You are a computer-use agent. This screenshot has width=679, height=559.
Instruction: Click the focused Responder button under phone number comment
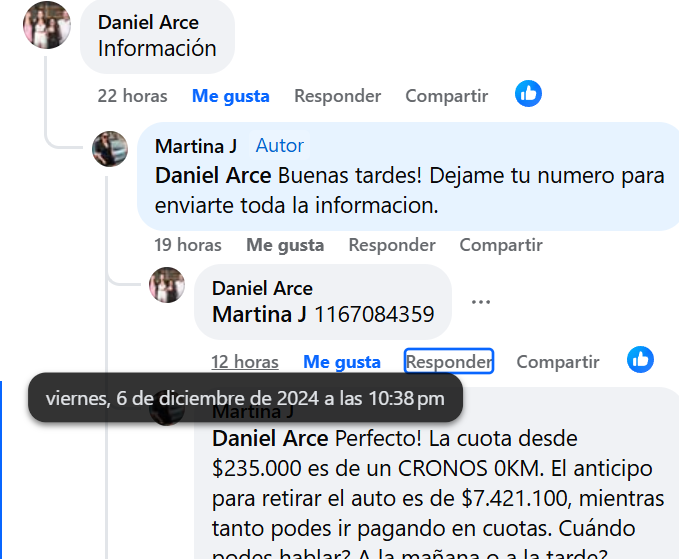click(x=449, y=361)
